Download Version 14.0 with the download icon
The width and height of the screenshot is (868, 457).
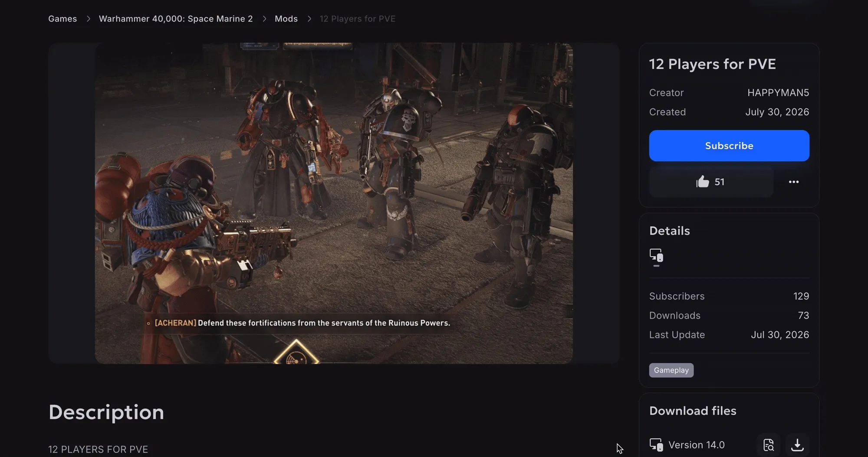(797, 445)
